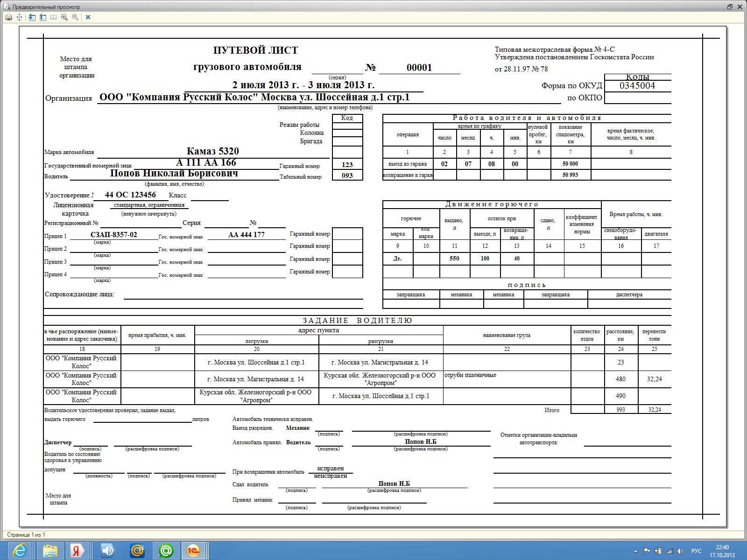This screenshot has height=560, width=747.
Task: Click licence number '44 ОС 123456'
Action: tap(130, 195)
